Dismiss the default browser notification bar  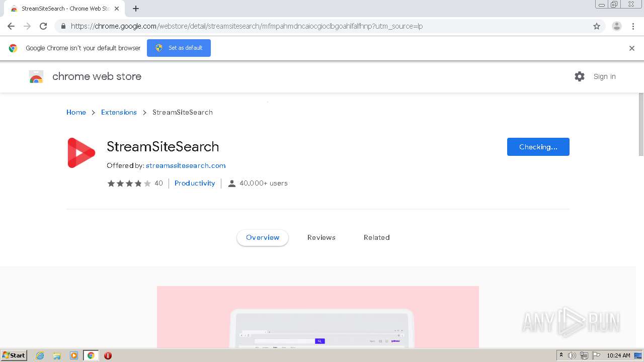point(632,48)
